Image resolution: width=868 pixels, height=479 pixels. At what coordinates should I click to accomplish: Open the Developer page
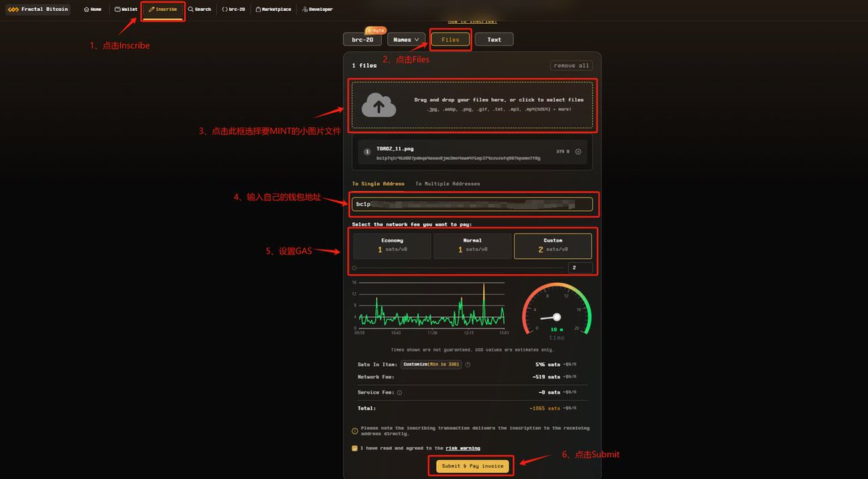coord(316,9)
